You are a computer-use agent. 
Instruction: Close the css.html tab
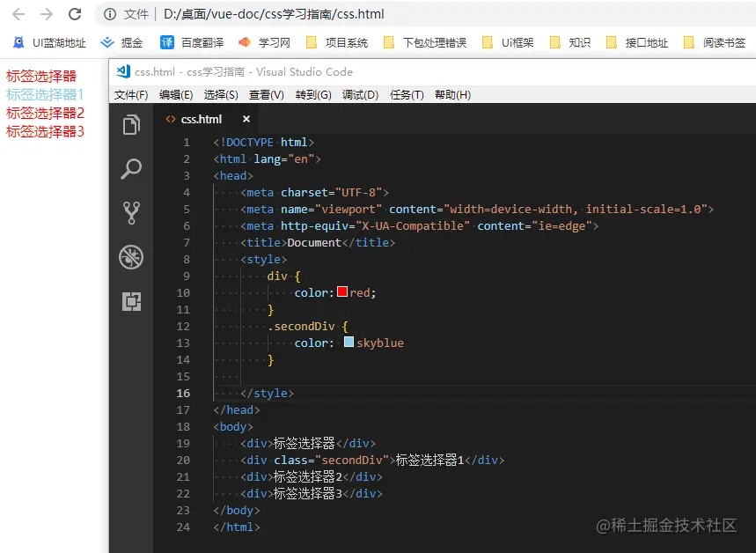[246, 118]
